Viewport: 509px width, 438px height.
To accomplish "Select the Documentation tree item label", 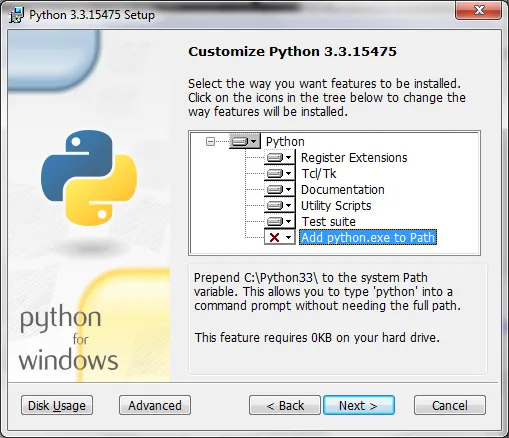I will pos(343,190).
